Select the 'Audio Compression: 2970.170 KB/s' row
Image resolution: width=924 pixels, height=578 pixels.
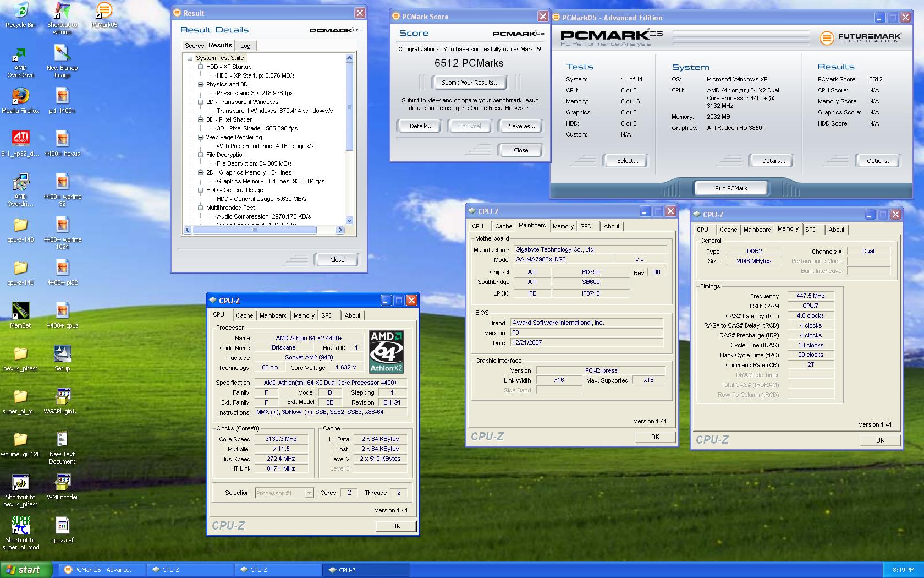pos(263,216)
